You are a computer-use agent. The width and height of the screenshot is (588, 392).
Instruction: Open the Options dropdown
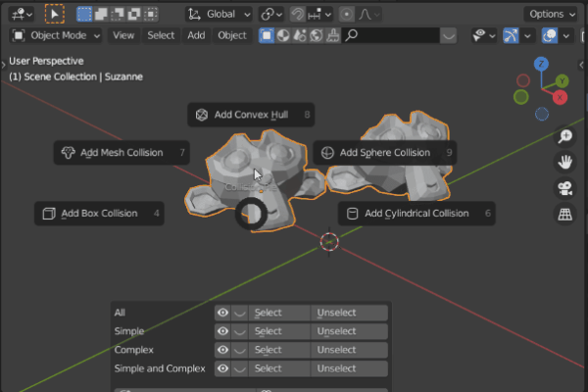tap(551, 15)
